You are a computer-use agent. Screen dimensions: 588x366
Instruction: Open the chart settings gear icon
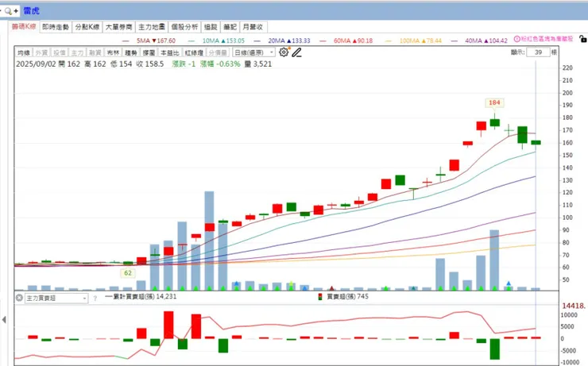click(x=284, y=52)
